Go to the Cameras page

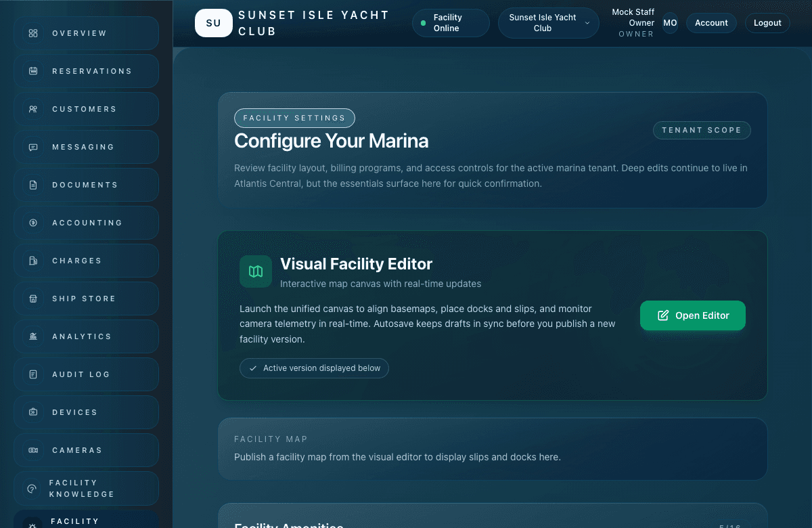pos(86,450)
